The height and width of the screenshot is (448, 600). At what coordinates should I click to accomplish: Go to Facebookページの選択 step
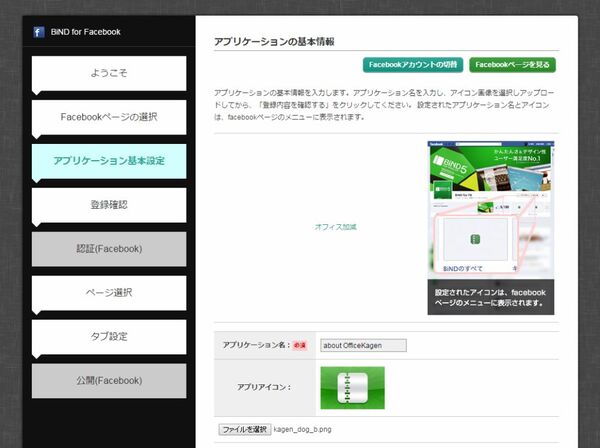pos(109,117)
